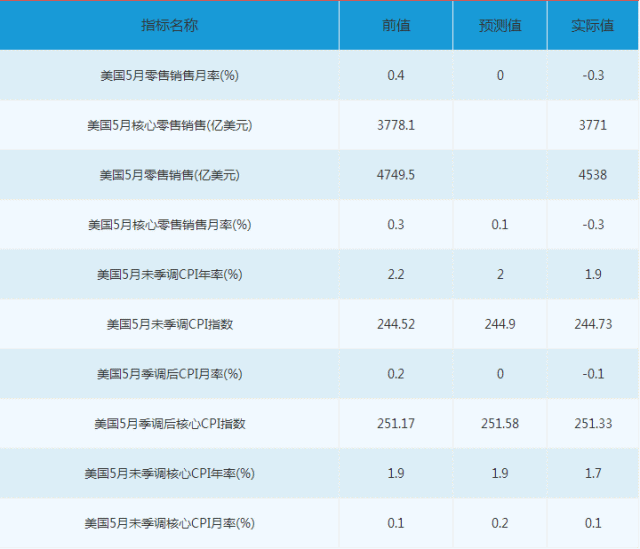Select the 美国5月未季调CPI年率(%) row name
Screen dimensions: 640x549
coord(169,275)
